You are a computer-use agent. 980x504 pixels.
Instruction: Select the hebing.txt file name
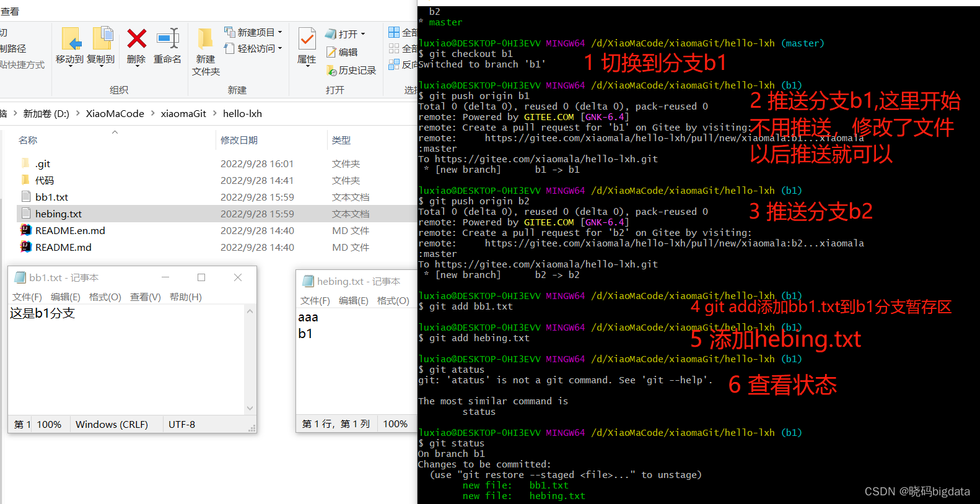[x=59, y=214]
